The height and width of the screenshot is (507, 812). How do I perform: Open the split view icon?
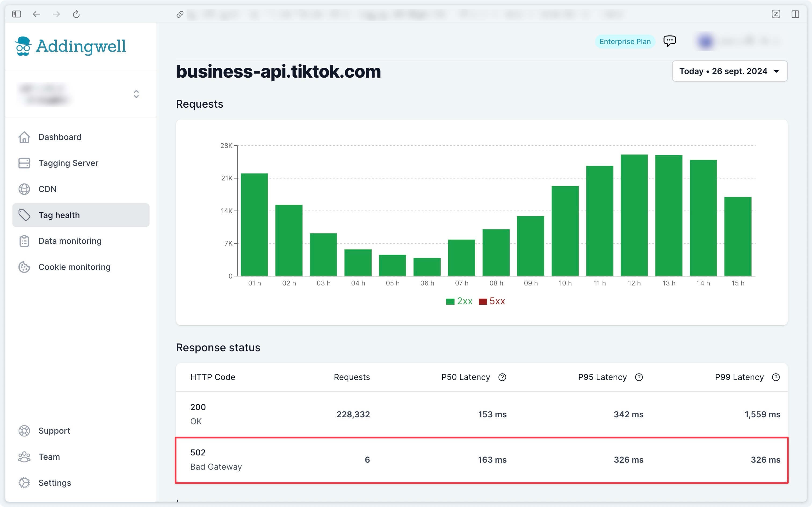tap(795, 14)
